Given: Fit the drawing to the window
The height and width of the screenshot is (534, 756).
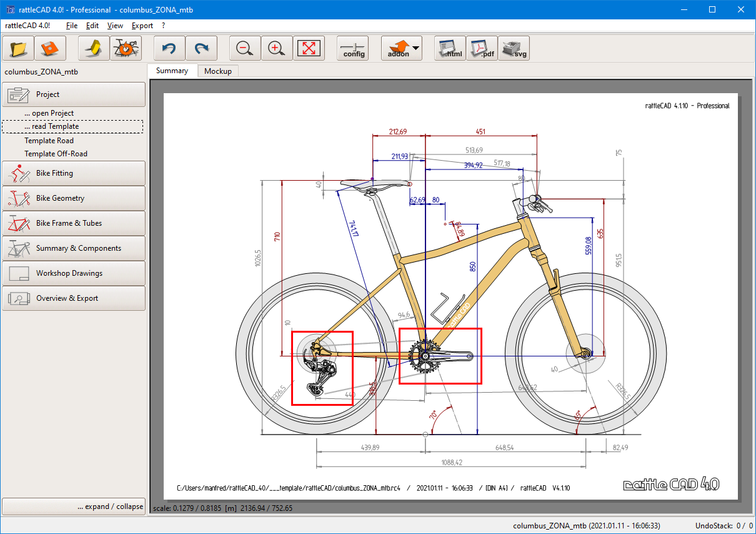Looking at the screenshot, I should pos(308,48).
